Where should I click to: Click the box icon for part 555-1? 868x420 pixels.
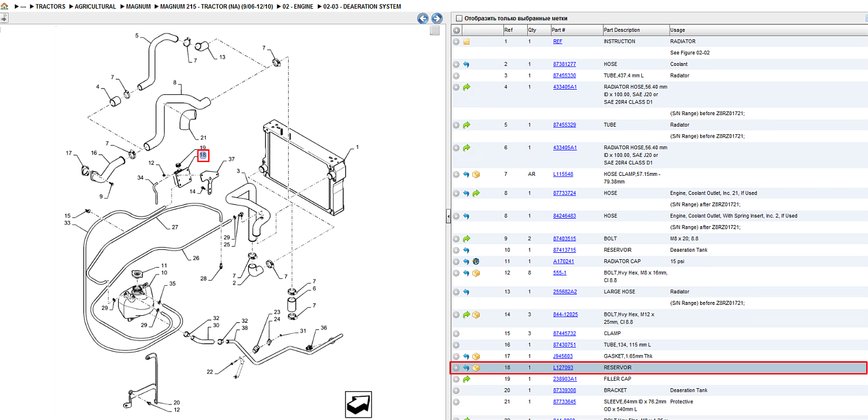(476, 273)
